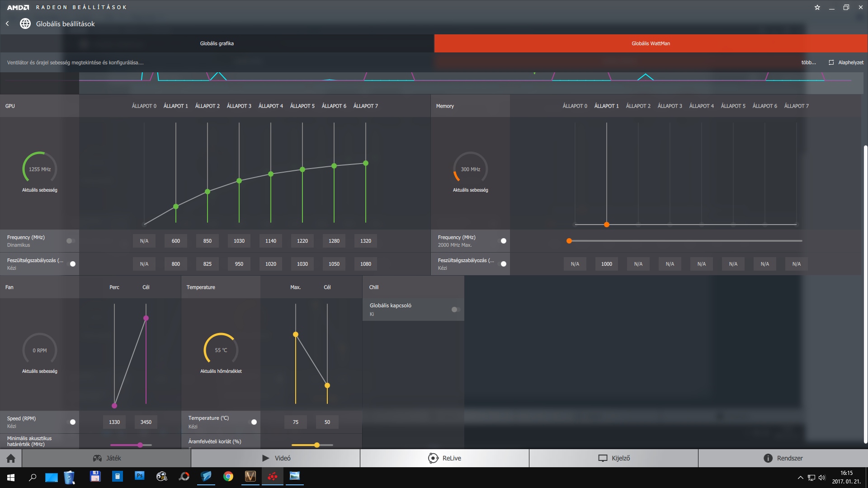Click the Áramfelvételi korlát slider handle

317,445
